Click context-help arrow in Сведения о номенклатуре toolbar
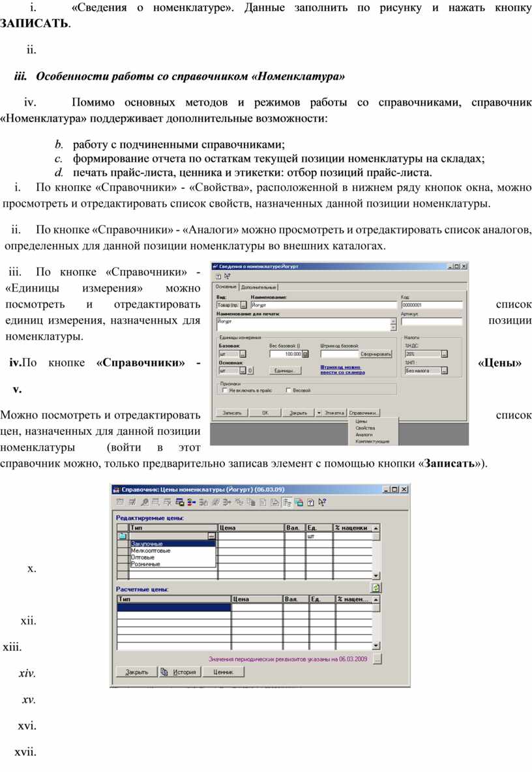Viewport: 532px width, 772px height. coord(227,276)
